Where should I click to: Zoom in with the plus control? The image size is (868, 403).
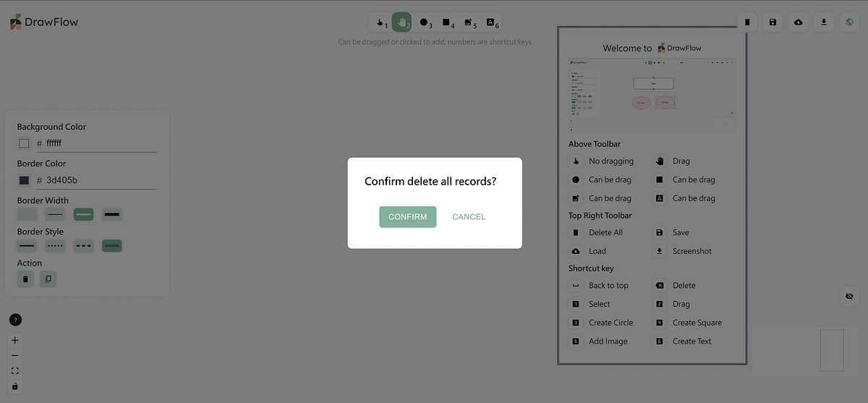point(15,340)
